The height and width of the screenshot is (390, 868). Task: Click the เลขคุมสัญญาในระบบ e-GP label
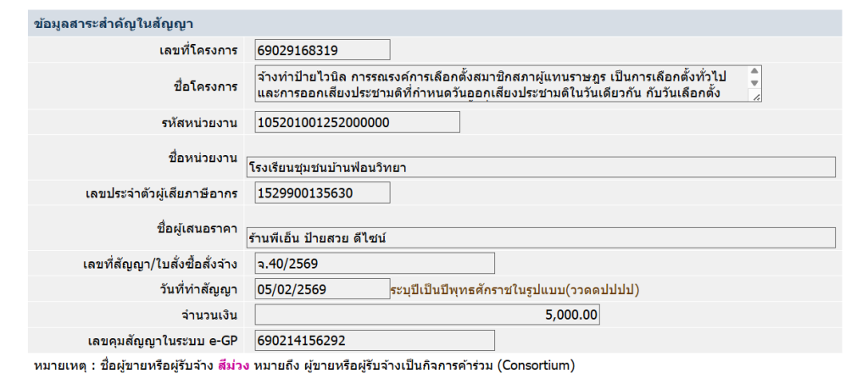point(163,341)
